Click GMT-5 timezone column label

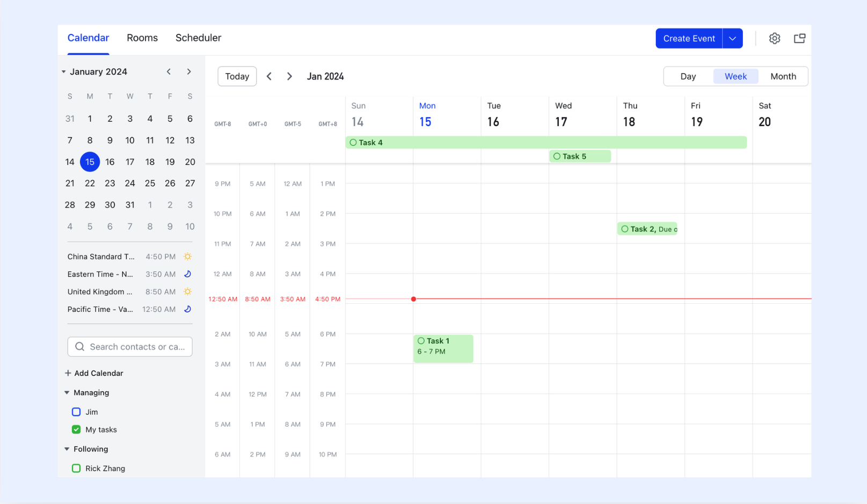[x=293, y=124]
